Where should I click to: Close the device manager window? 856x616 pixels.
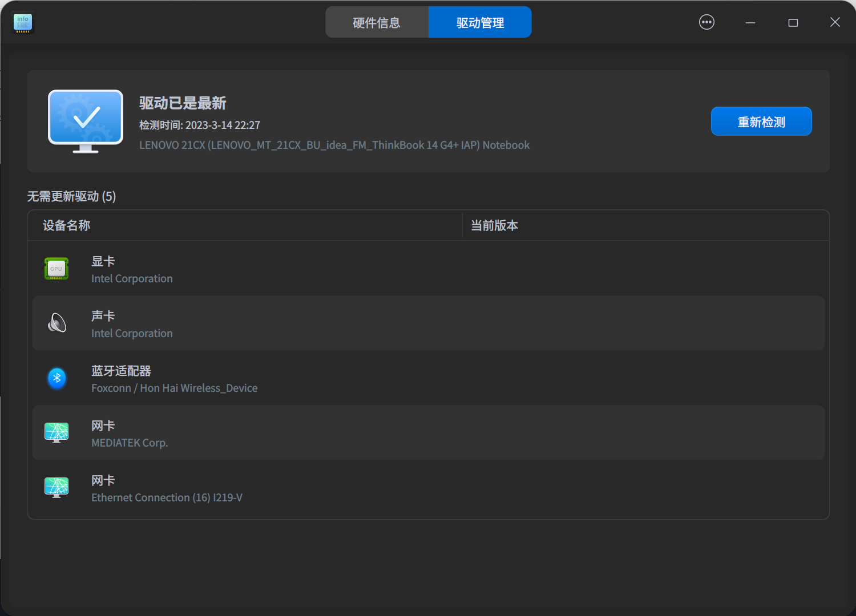coord(835,22)
